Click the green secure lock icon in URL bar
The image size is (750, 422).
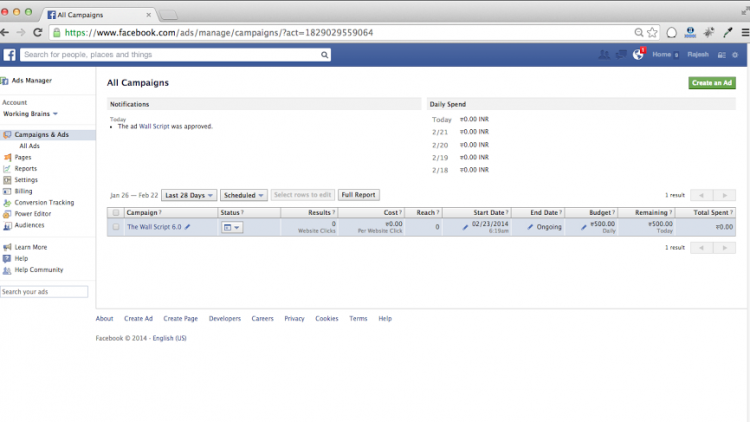(56, 33)
